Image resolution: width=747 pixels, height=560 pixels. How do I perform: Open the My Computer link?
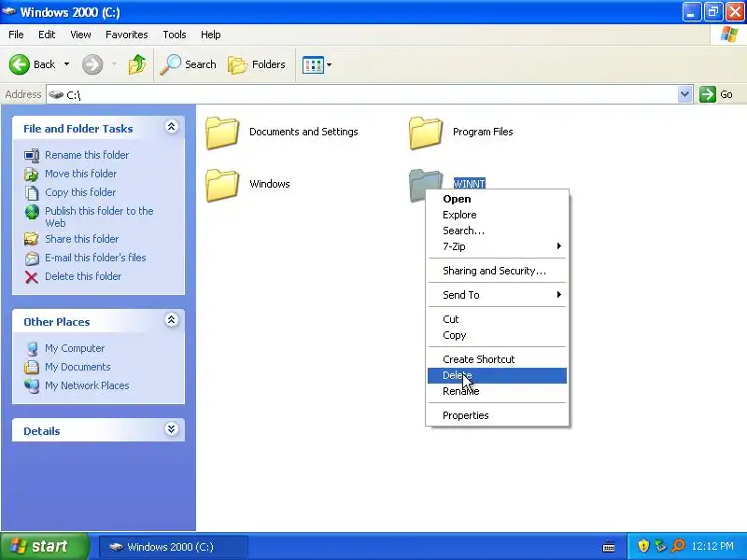[75, 348]
